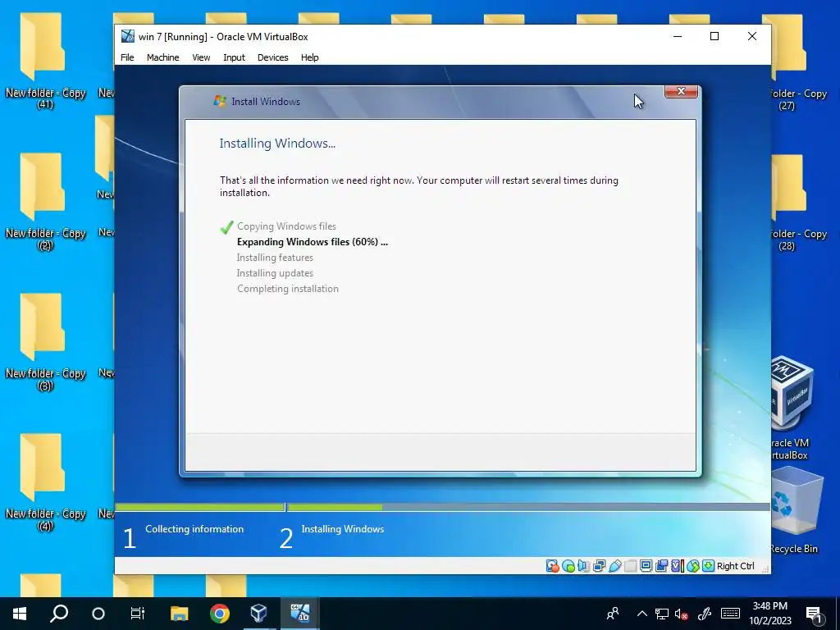This screenshot has height=630, width=840.
Task: Click the Installing Windows... heading
Action: tap(277, 143)
